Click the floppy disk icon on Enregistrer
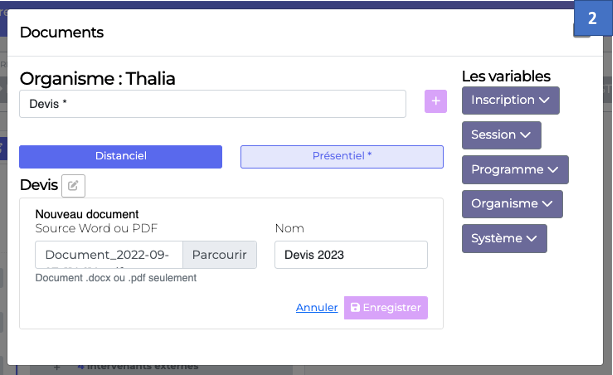Viewport: 613px width, 375px height. [355, 307]
